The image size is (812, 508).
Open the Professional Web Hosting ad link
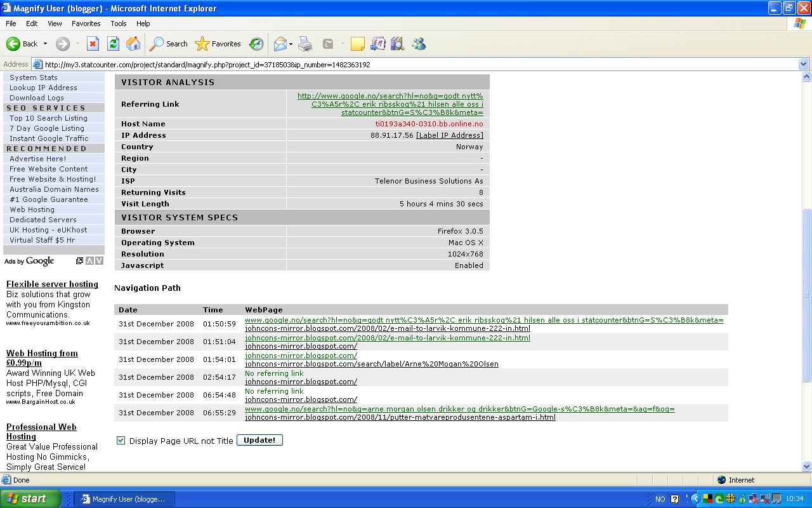(41, 431)
